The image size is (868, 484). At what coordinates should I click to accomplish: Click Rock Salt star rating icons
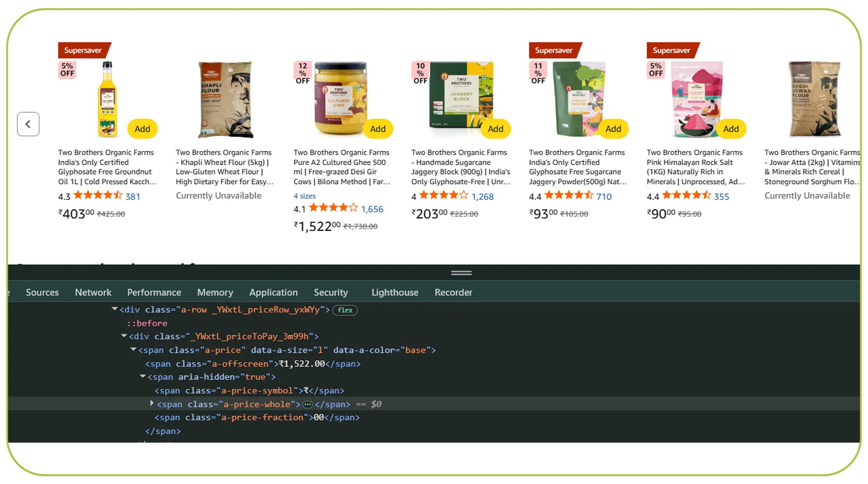(x=687, y=195)
